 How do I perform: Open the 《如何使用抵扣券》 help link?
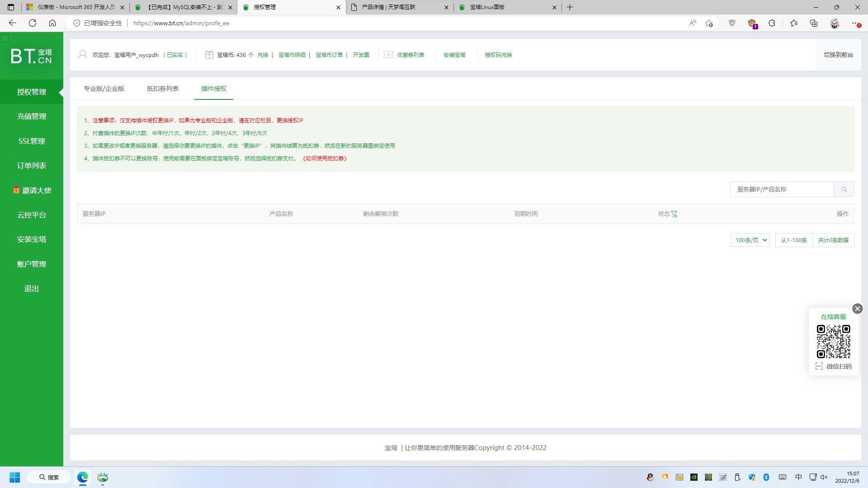coord(325,159)
